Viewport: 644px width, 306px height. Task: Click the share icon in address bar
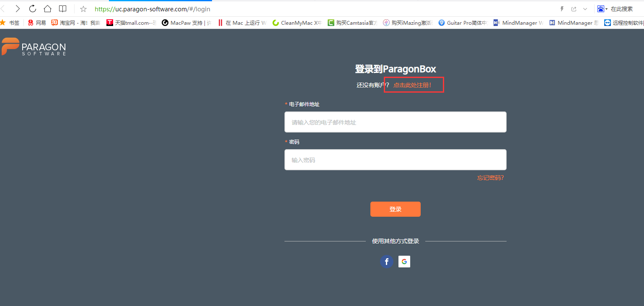574,9
